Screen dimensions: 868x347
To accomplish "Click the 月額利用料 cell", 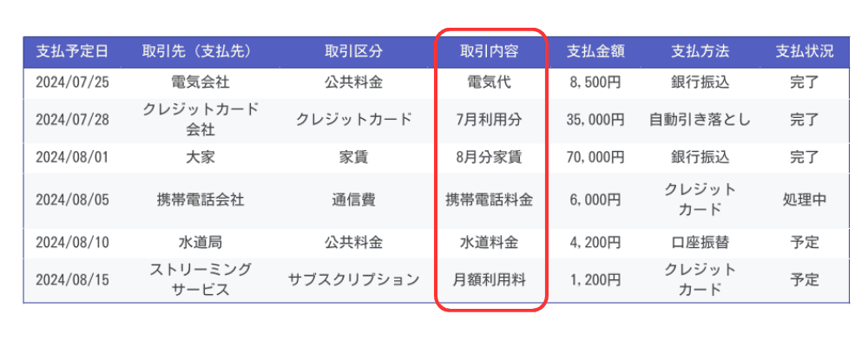I will pyautogui.click(x=489, y=280).
